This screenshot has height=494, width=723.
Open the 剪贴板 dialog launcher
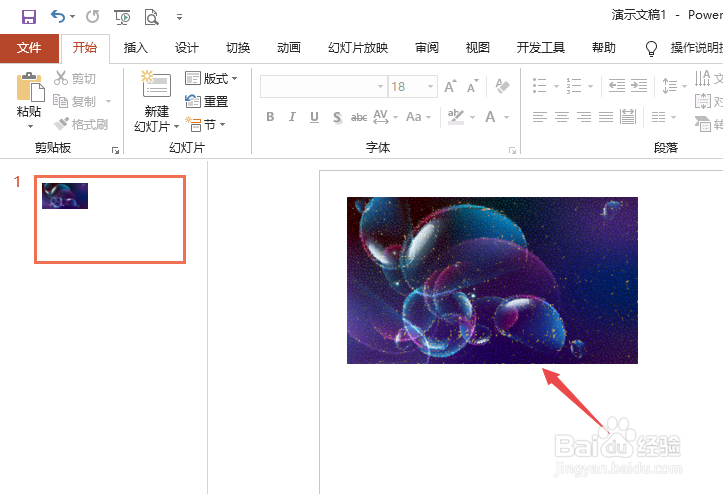(115, 150)
